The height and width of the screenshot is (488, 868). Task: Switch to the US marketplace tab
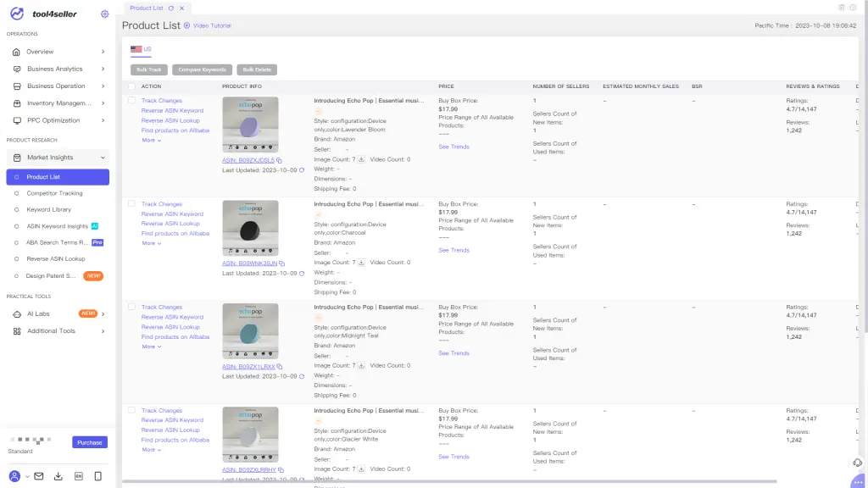click(x=141, y=48)
